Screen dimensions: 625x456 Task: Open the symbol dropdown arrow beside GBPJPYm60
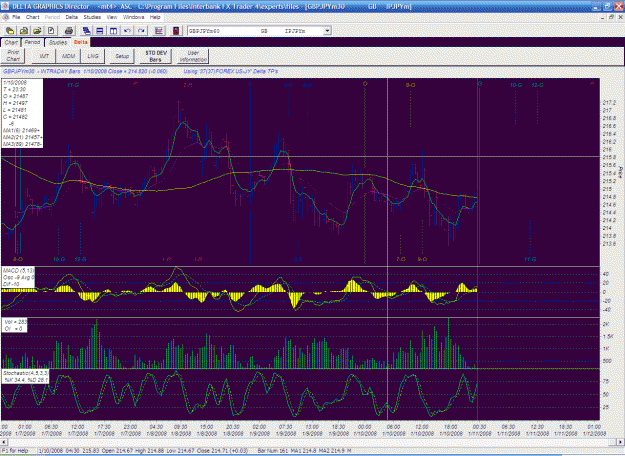tap(327, 31)
